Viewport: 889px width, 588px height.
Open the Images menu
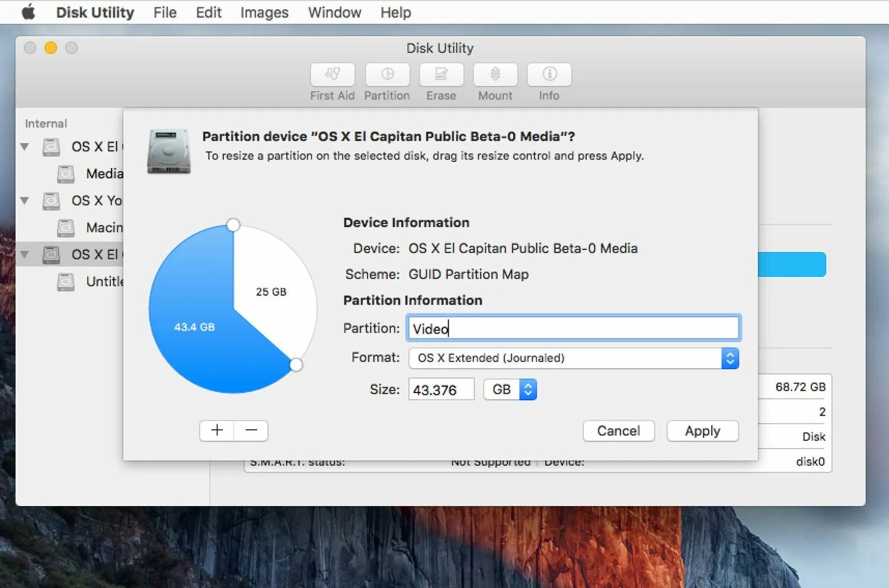point(264,12)
